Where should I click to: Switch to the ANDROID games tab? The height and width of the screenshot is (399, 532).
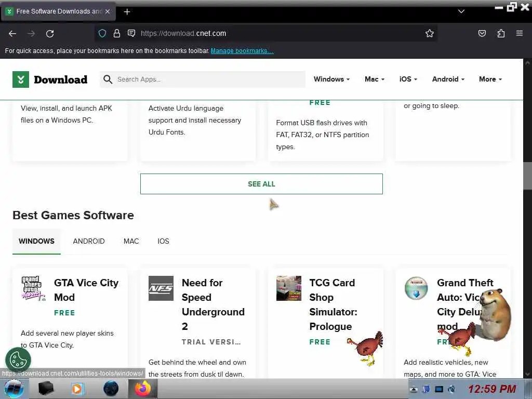tap(89, 241)
